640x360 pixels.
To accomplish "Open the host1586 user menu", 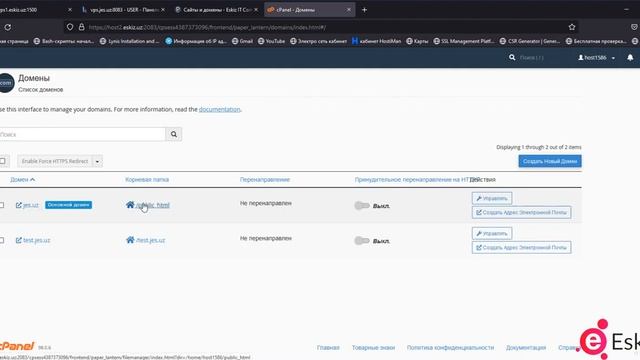I will click(596, 58).
